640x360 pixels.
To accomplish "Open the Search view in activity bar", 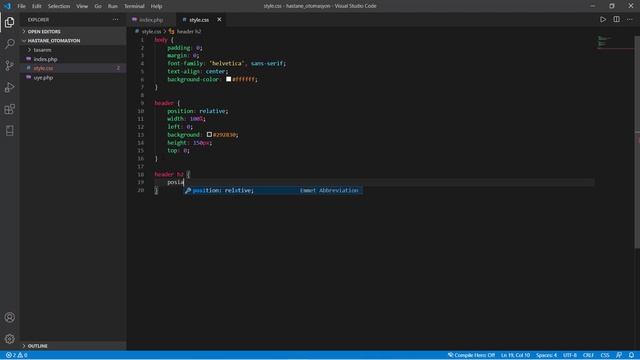I will point(9,43).
